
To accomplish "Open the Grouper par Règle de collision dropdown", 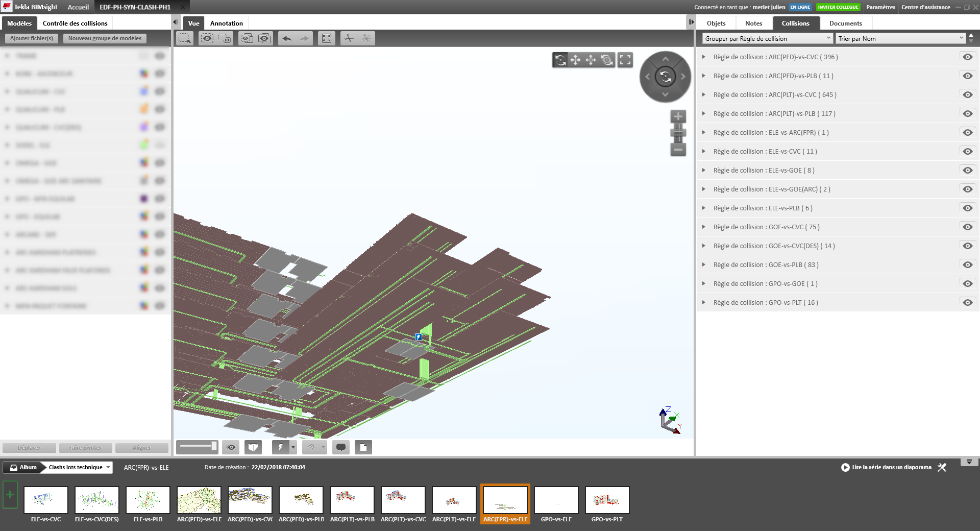I will click(x=767, y=39).
